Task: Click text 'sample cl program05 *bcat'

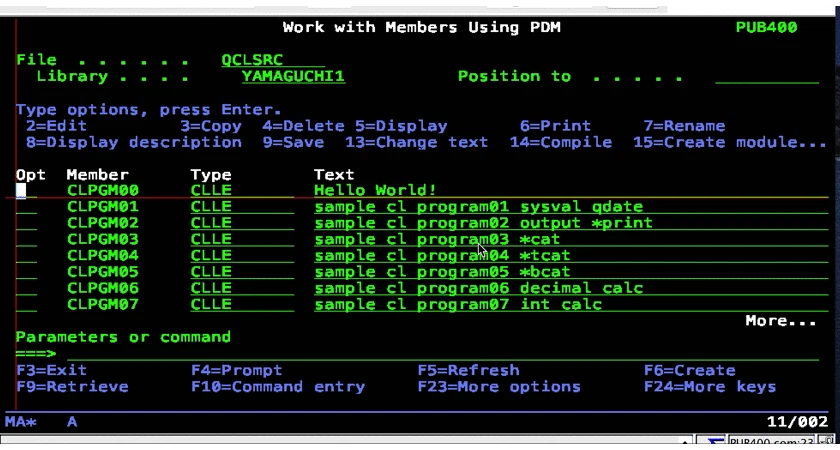Action: pos(442,272)
